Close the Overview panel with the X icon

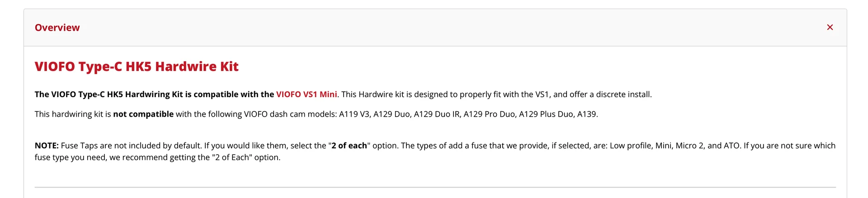[x=830, y=28]
